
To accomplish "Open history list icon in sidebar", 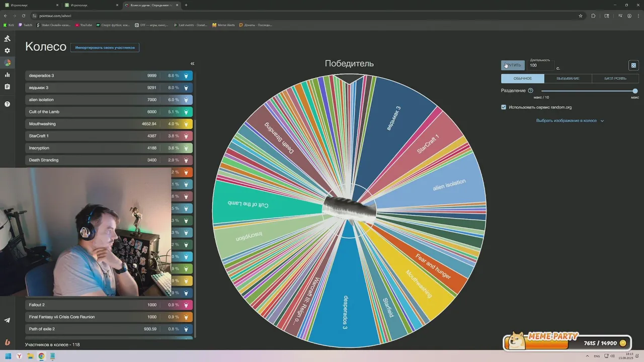I will [7, 87].
